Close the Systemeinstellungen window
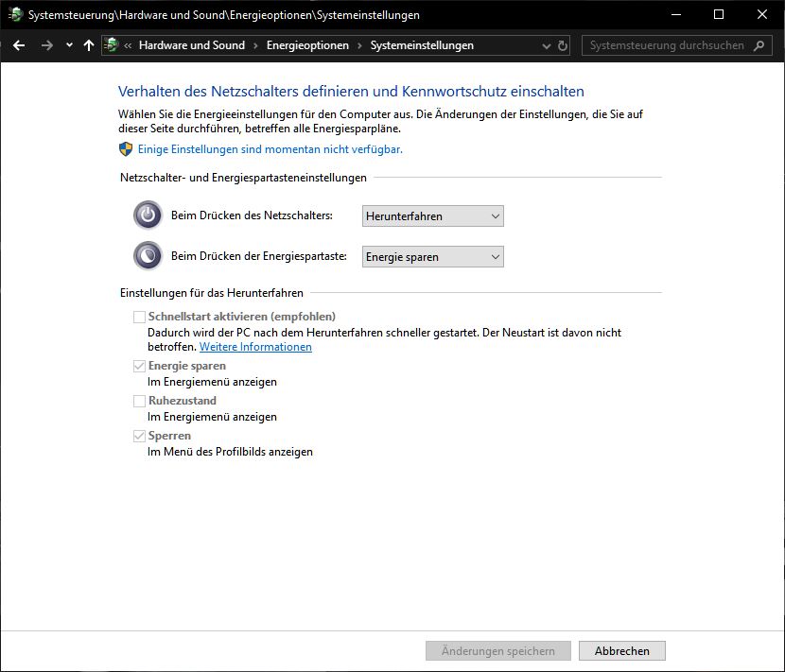This screenshot has width=785, height=672. [x=762, y=14]
